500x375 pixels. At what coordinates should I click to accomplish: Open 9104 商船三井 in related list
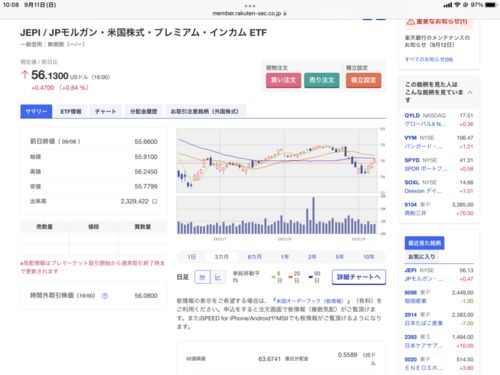coord(439,209)
